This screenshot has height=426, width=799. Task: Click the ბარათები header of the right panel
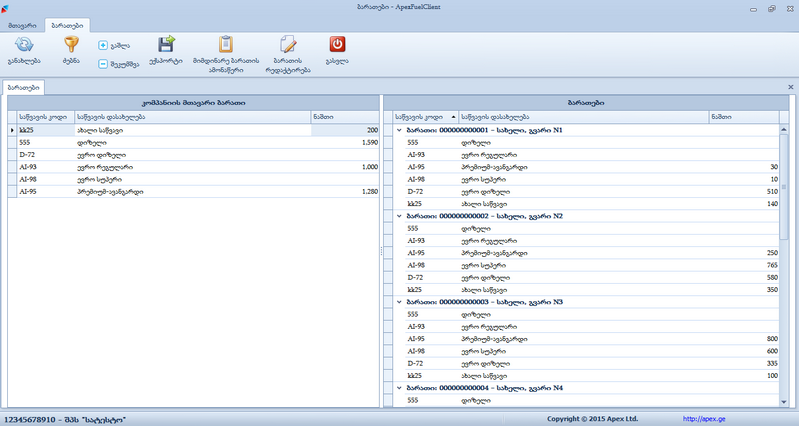(586, 103)
